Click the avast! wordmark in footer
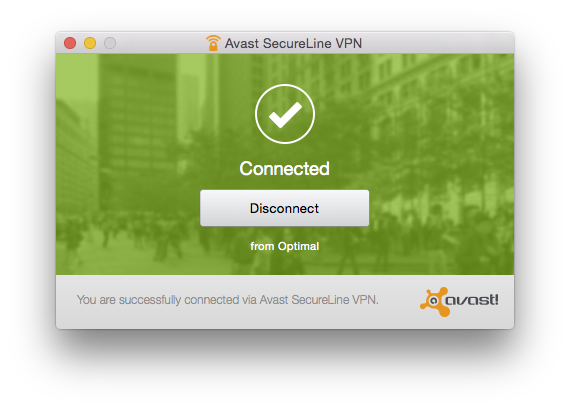This screenshot has width=570, height=409. point(472,300)
